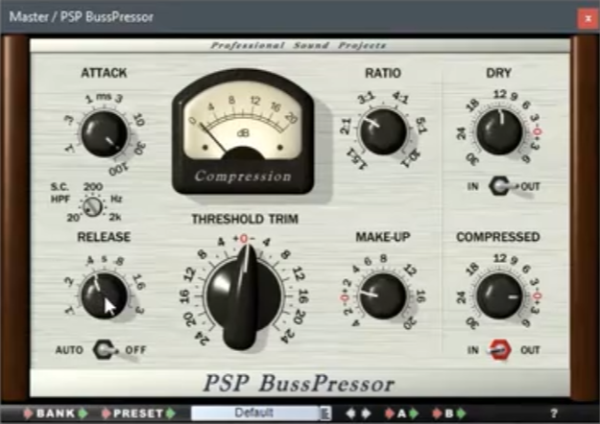Click the Master / PSP BussPressor title
Screen dimensions: 600x424
(x=81, y=17)
